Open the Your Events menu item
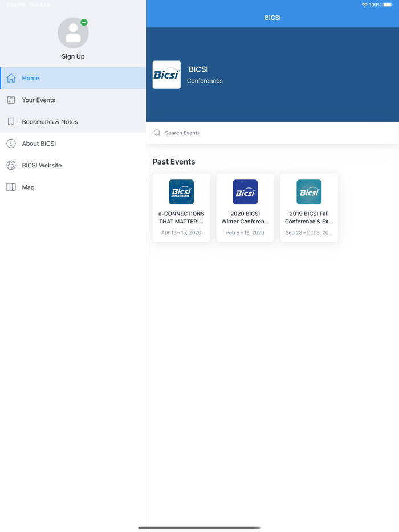Image resolution: width=399 pixels, height=532 pixels. [x=39, y=100]
